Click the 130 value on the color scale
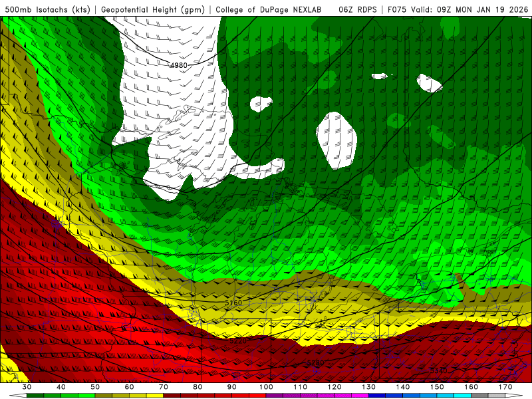532x399 pixels. [x=368, y=387]
